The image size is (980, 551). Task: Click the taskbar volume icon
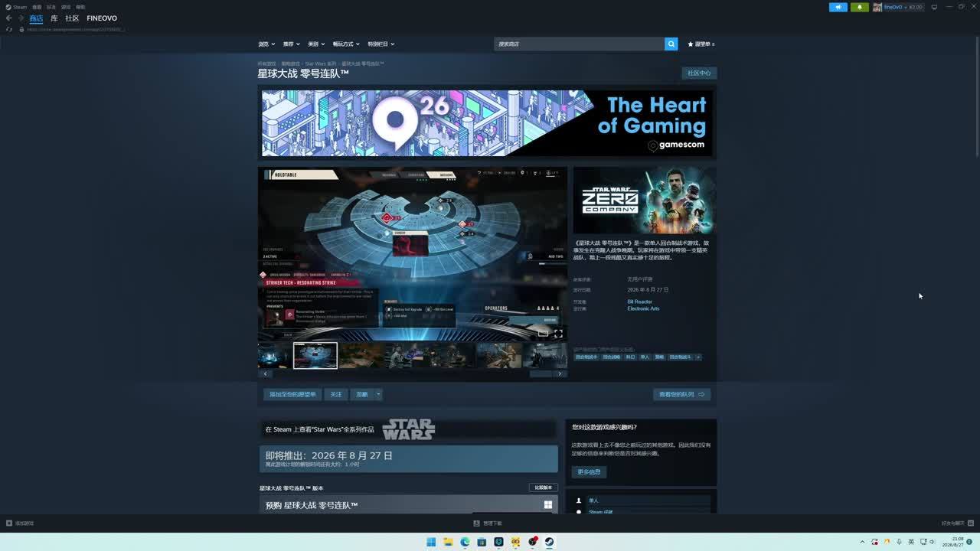tap(933, 542)
